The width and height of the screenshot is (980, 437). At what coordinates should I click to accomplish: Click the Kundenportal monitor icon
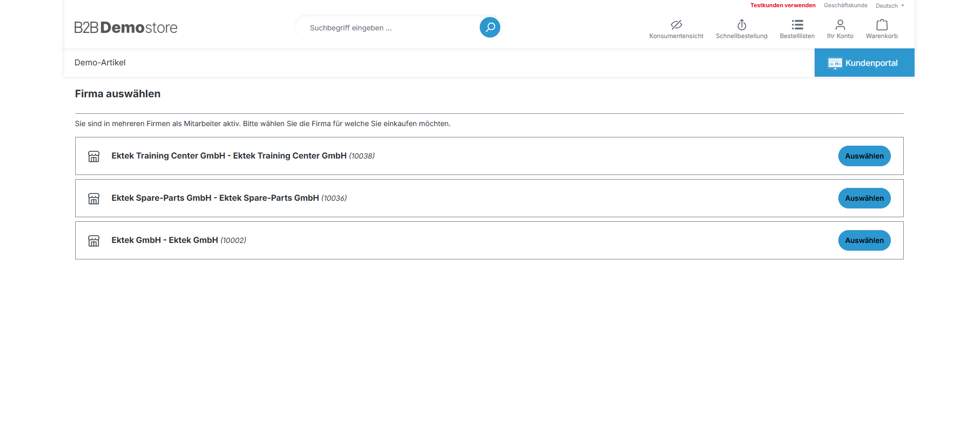pos(835,63)
